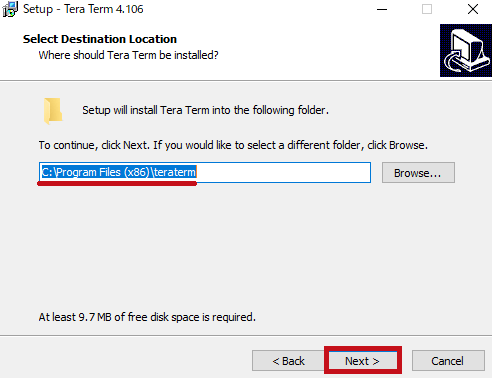The image size is (492, 378).
Task: Minimize the Setup window
Action: pos(382,9)
